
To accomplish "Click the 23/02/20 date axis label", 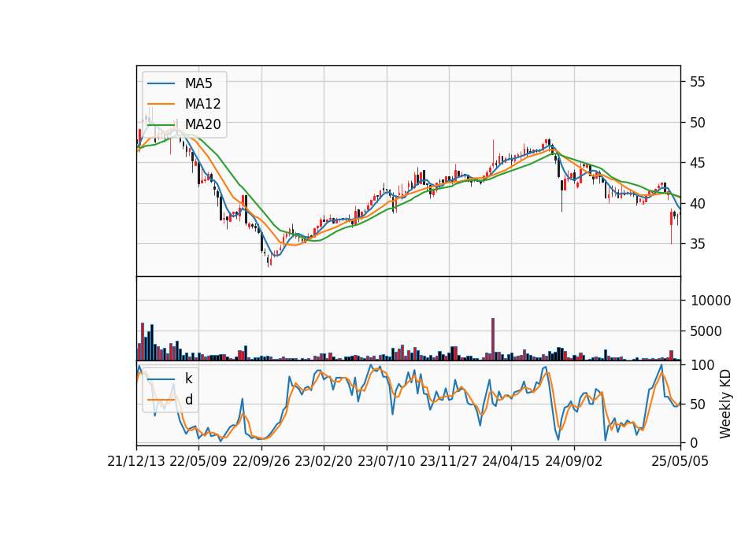I will pos(324,461).
